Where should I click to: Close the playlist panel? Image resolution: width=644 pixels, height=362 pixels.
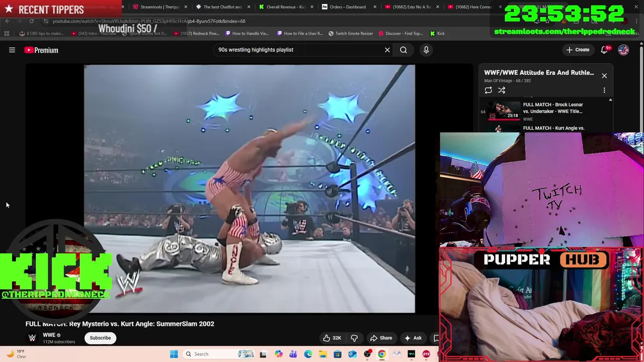(x=604, y=76)
